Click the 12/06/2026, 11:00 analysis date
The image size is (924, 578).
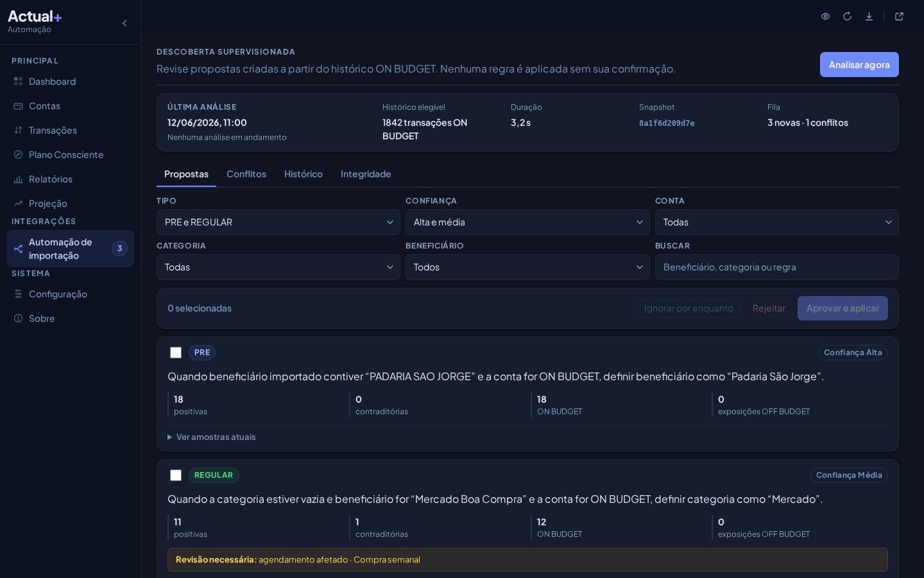[x=207, y=123]
